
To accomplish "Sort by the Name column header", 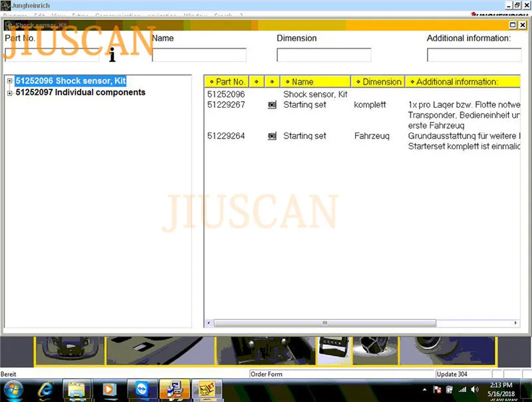I will (x=315, y=82).
